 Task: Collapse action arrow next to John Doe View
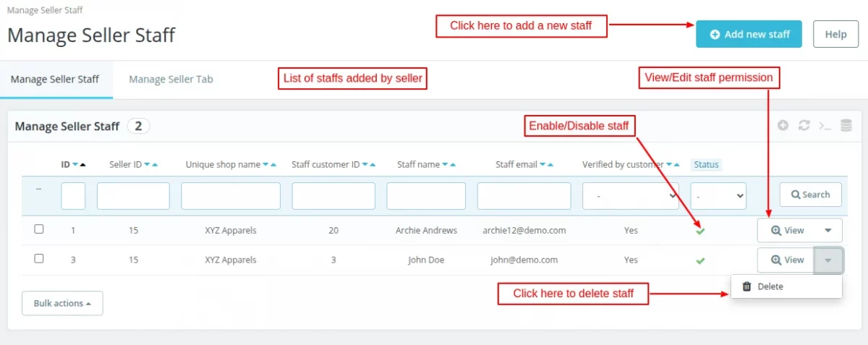tap(828, 260)
